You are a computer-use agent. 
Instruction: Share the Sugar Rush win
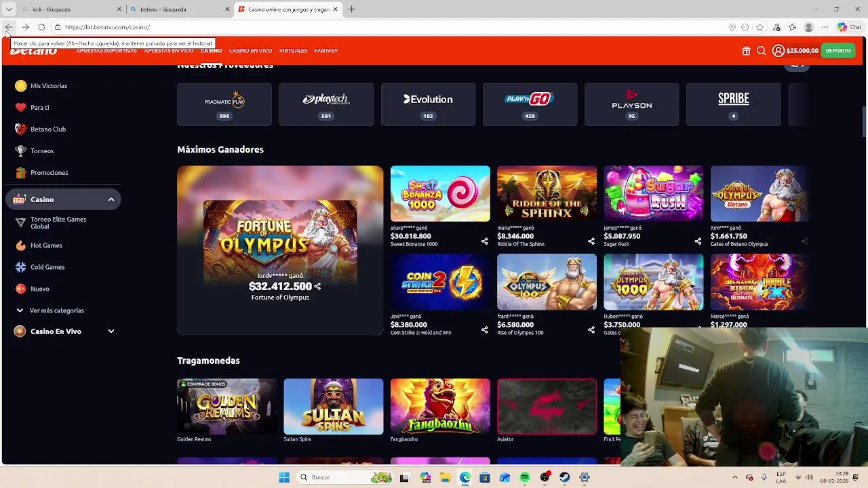point(698,241)
